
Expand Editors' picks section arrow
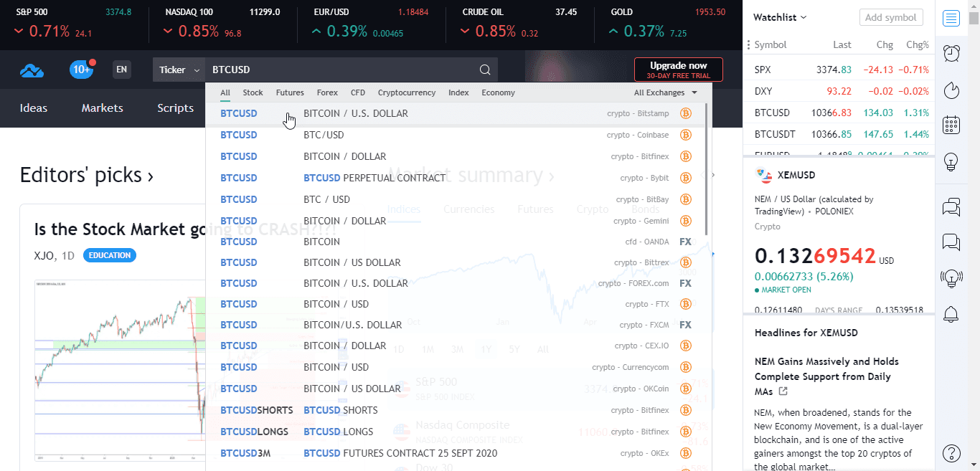click(150, 176)
